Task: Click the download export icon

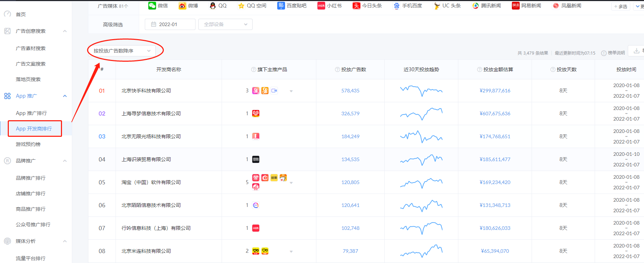Action: (637, 51)
